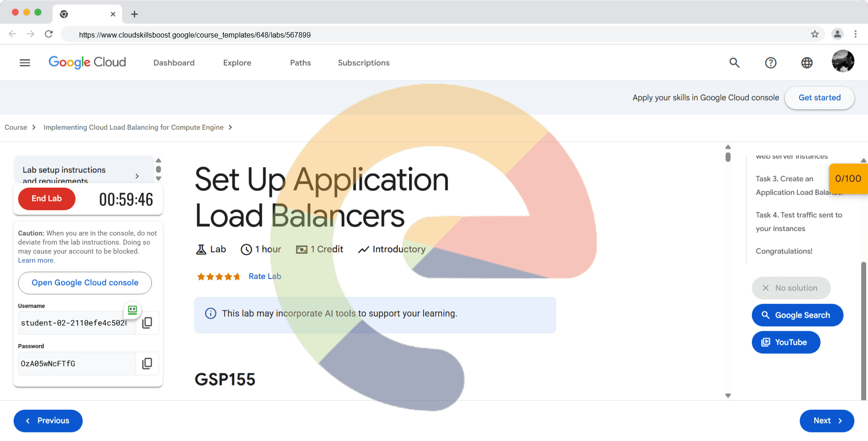Click the No solution button
868x441 pixels.
[791, 288]
